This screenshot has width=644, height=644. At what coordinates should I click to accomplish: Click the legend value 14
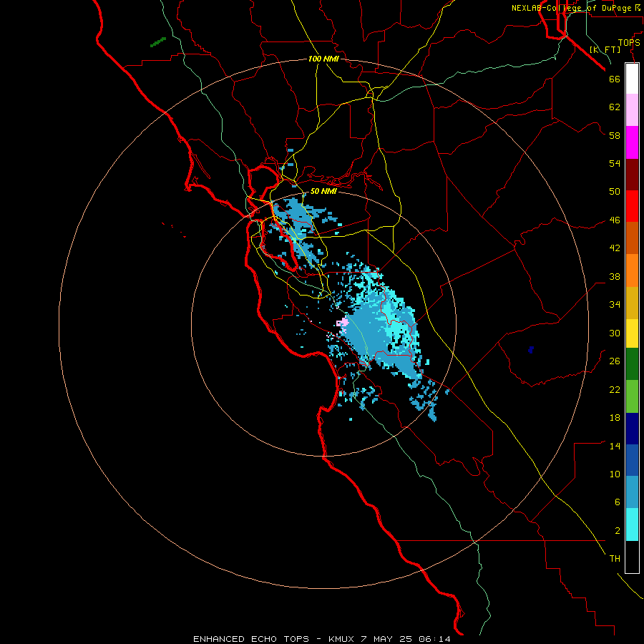(615, 447)
